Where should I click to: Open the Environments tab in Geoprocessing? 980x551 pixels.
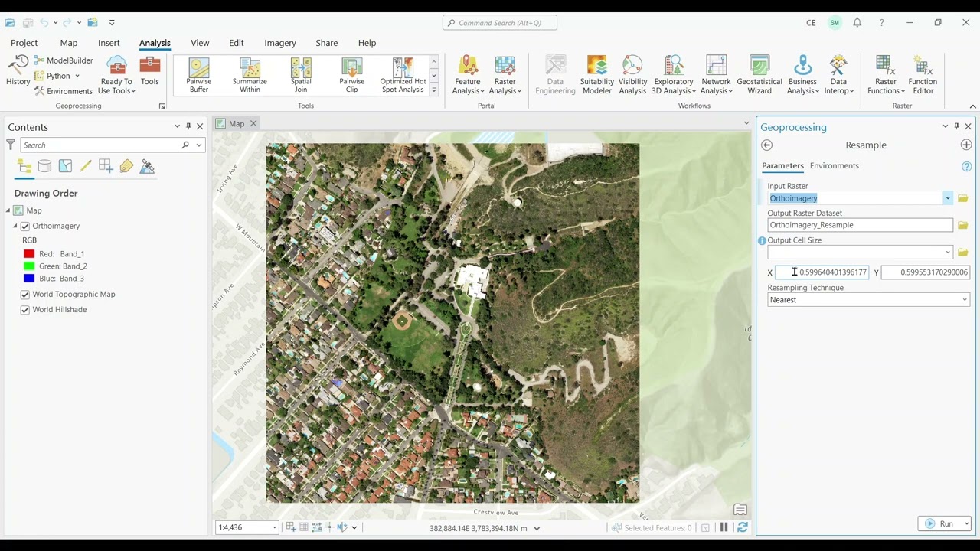(834, 165)
